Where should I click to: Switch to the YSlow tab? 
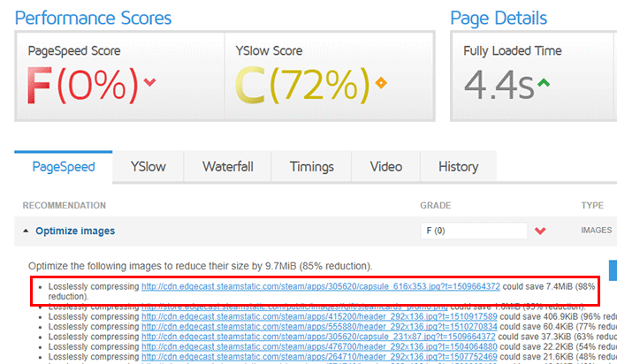tap(148, 167)
